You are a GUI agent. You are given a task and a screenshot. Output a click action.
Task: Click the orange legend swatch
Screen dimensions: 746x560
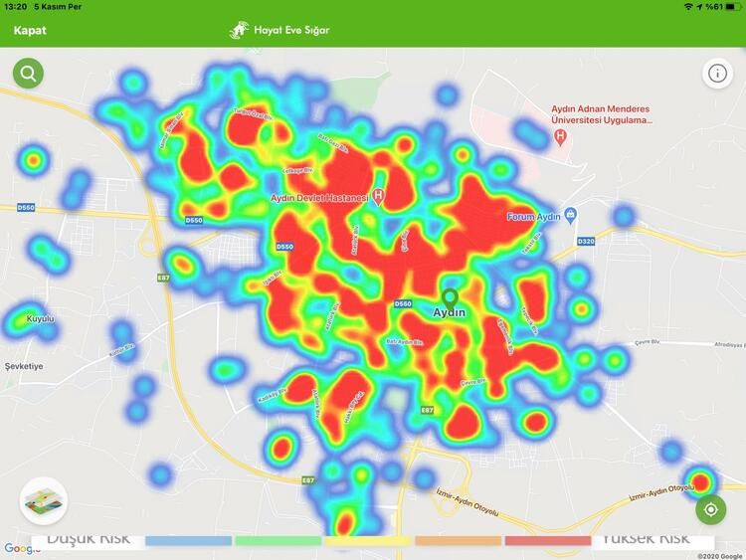[458, 541]
